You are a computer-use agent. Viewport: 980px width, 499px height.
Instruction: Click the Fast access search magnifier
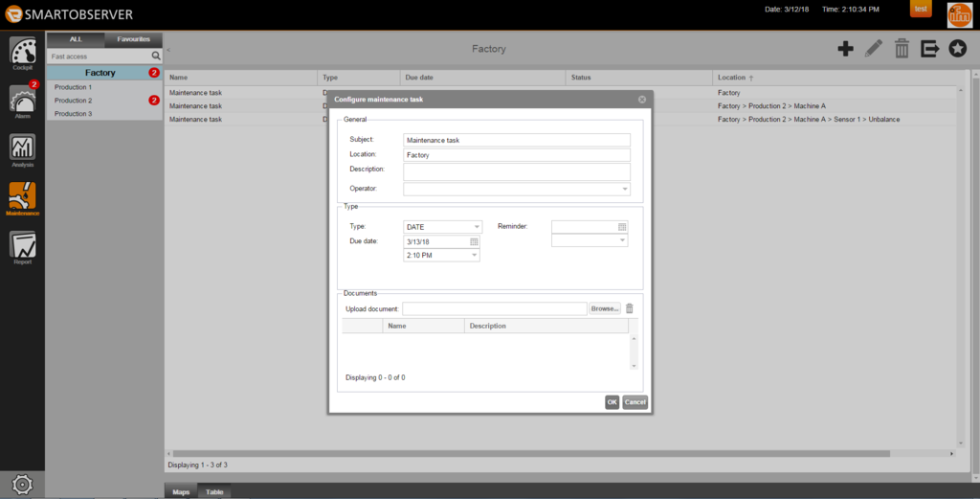[x=156, y=57]
